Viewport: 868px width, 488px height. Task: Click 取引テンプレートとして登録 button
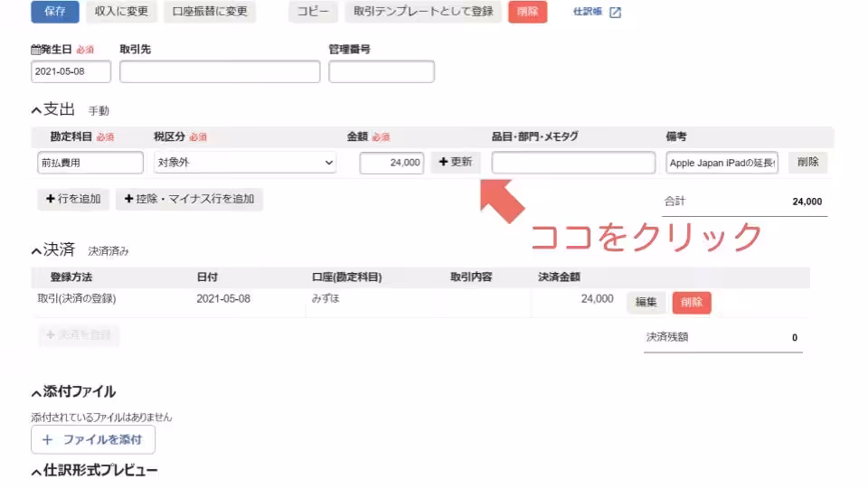click(x=422, y=12)
